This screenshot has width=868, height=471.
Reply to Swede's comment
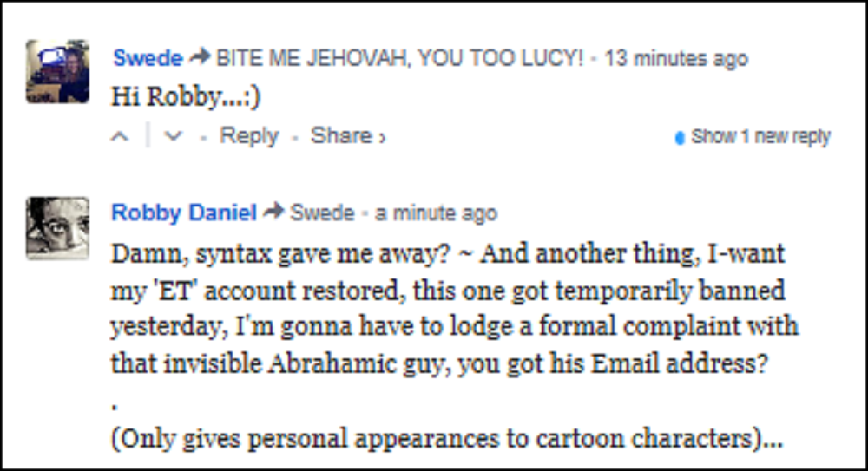249,136
